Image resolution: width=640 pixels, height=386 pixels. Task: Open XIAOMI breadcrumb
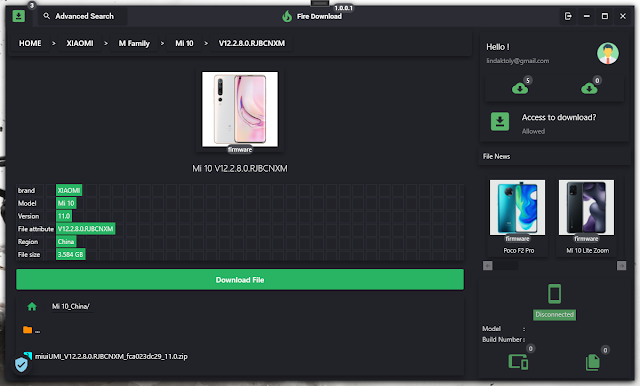point(80,43)
